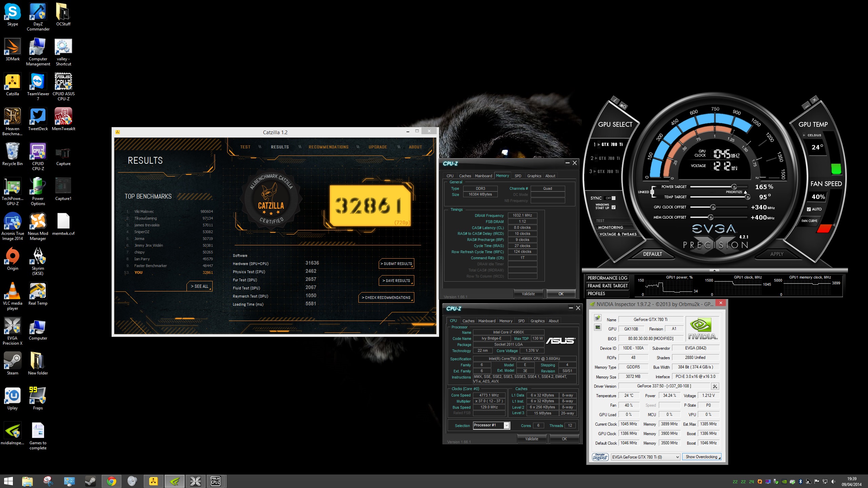Image resolution: width=868 pixels, height=488 pixels.
Task: Click Chrome icon in the taskbar
Action: click(111, 481)
